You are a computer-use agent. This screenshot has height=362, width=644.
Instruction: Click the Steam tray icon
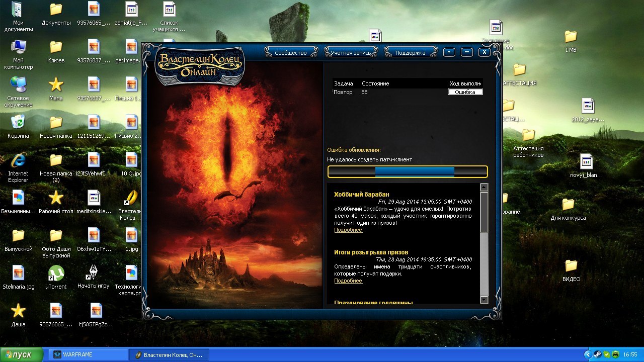[597, 354]
